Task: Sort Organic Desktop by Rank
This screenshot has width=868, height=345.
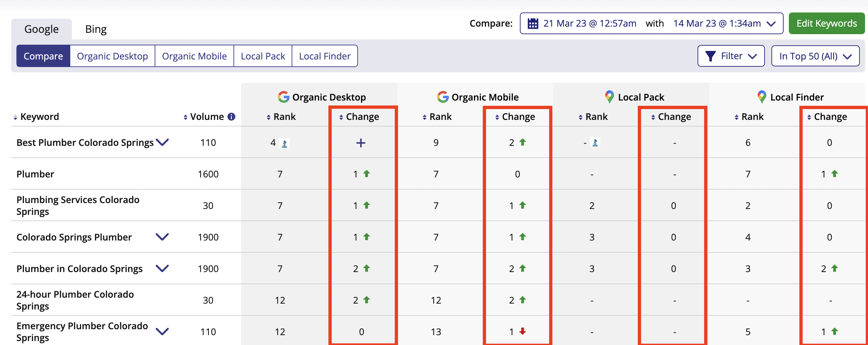Action: (269, 117)
